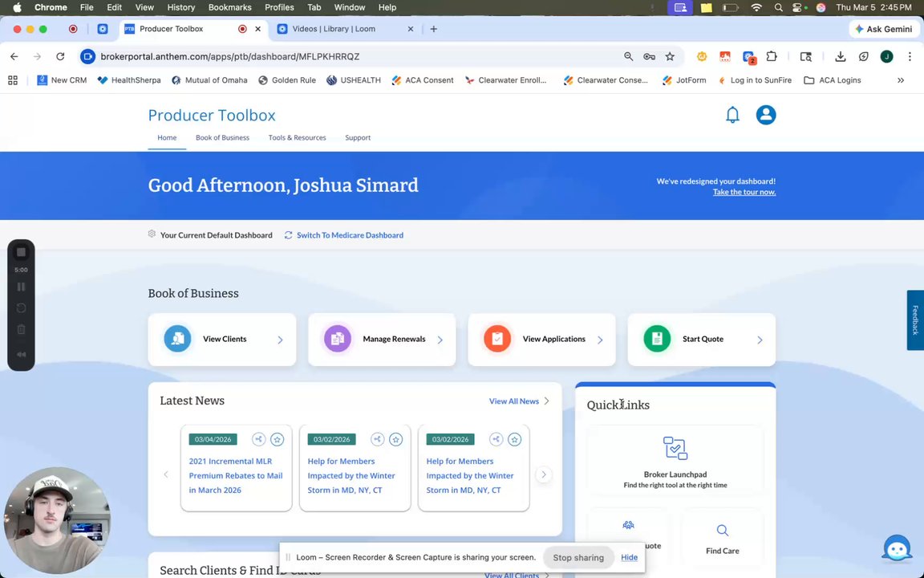Click the Switch To Medicare refresh icon
Viewport: 924px width, 578px height.
tap(288, 235)
